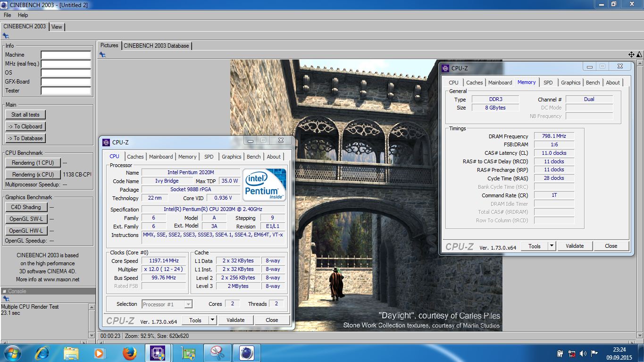Open the File menu in CINEBENCH
The height and width of the screenshot is (362, 644).
pos(8,15)
